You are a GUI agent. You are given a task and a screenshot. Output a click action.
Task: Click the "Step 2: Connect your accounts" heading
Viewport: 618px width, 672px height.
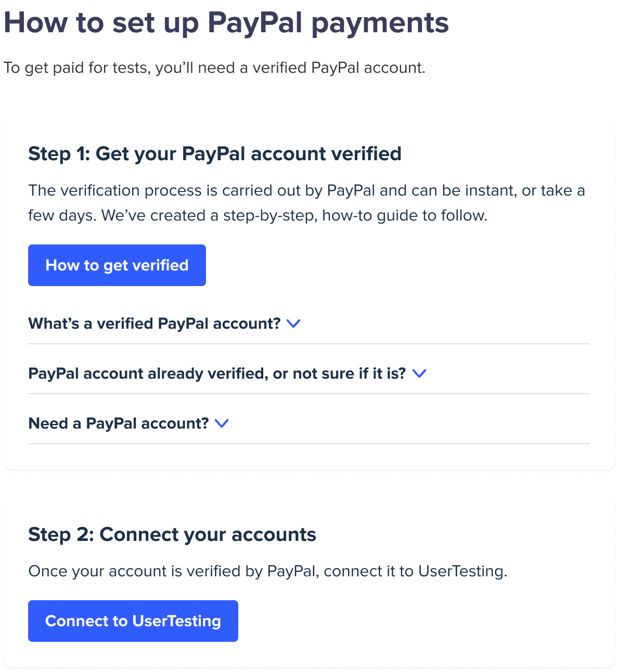click(172, 535)
